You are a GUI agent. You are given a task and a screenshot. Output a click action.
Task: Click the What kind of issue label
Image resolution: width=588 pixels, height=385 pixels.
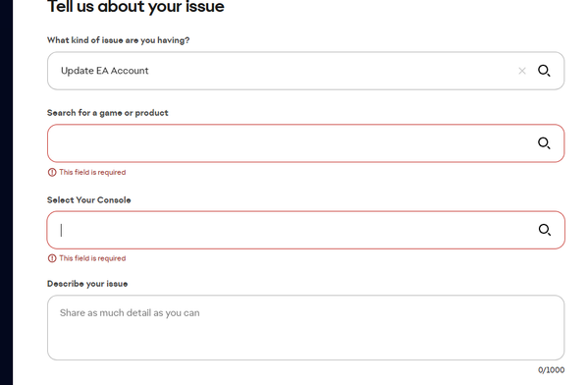[118, 40]
